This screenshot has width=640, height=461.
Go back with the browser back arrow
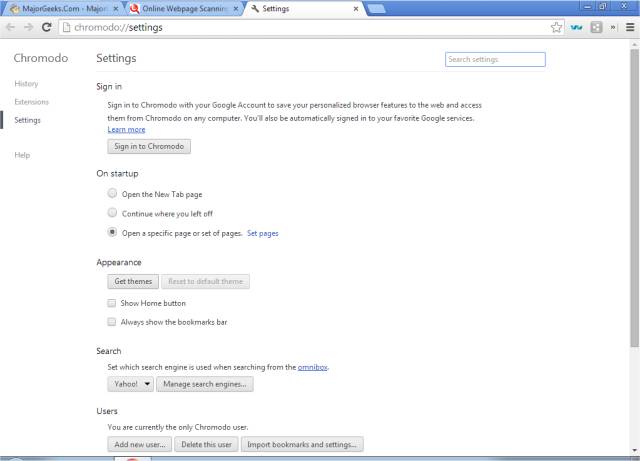[11, 27]
